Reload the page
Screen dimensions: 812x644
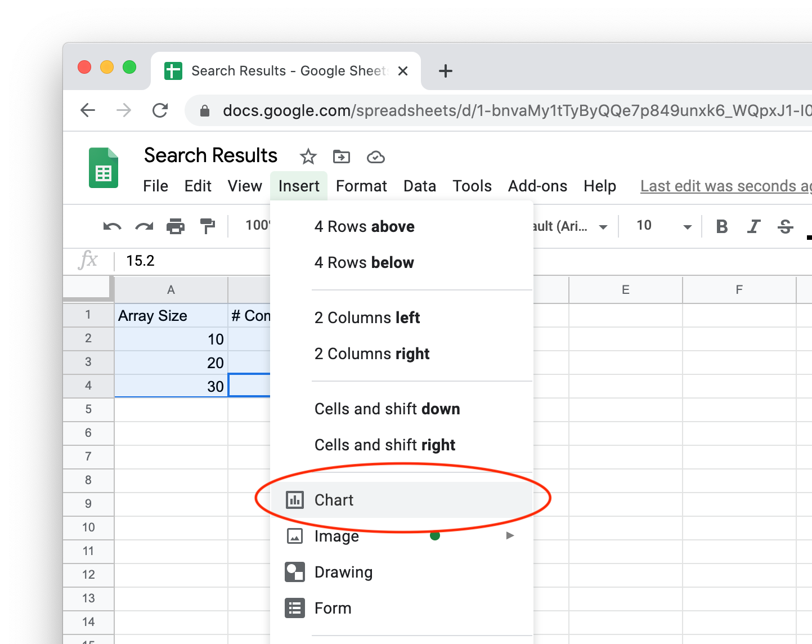click(x=160, y=110)
